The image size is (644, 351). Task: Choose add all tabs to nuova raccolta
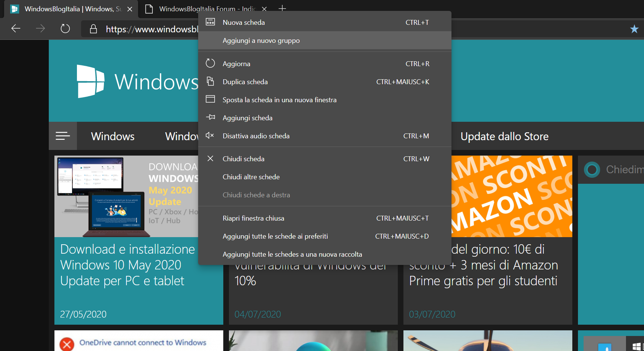325,254
